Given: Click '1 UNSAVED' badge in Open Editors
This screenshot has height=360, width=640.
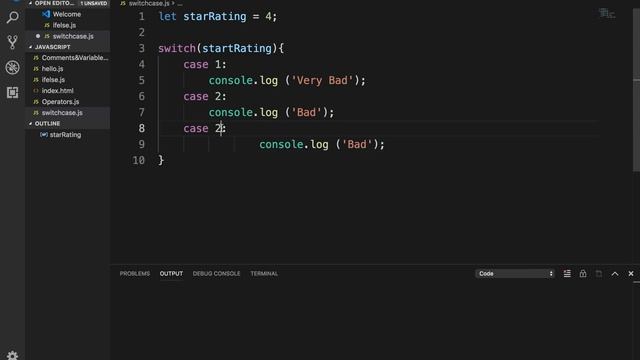Looking at the screenshot, I should click(x=93, y=3).
